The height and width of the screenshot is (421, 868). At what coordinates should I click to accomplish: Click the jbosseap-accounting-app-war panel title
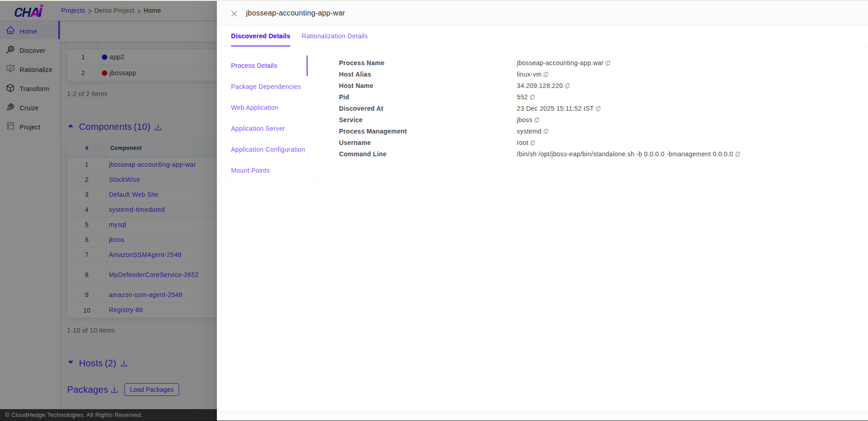tap(295, 13)
